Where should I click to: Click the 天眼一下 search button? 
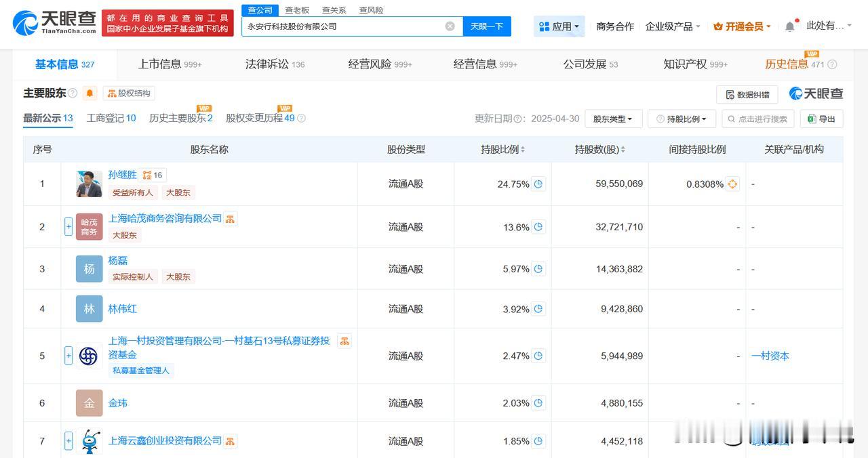[487, 26]
